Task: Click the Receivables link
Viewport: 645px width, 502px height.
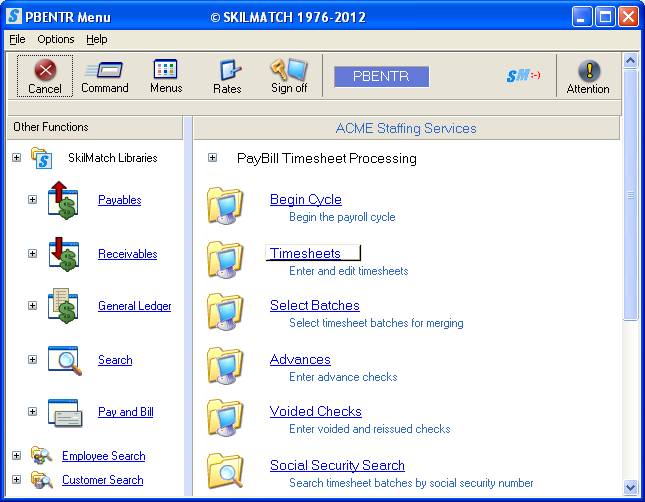Action: (x=128, y=254)
